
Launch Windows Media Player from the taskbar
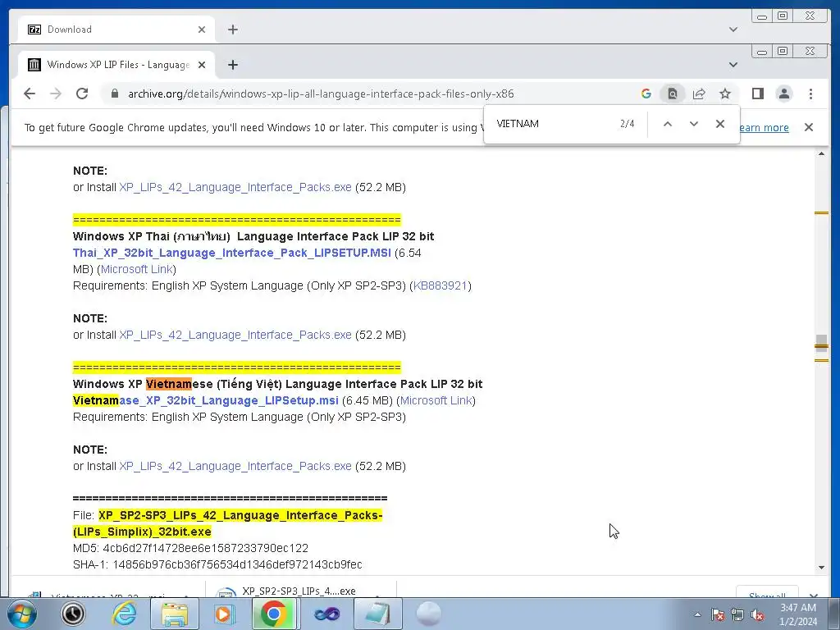click(x=224, y=614)
